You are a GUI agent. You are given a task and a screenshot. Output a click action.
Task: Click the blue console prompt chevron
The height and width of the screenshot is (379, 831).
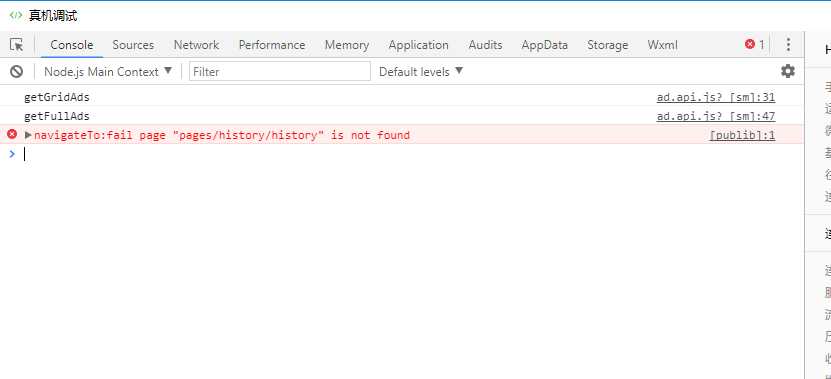[12, 154]
